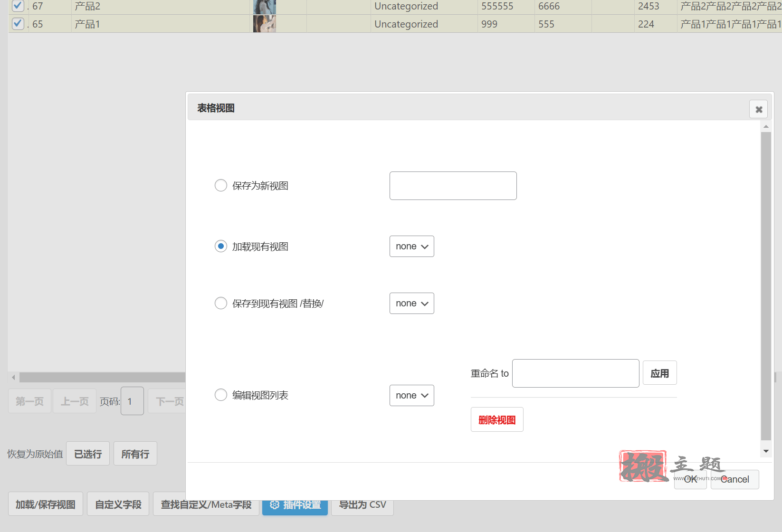This screenshot has height=532, width=782.
Task: Click the 555555 price cell
Action: pyautogui.click(x=506, y=6)
